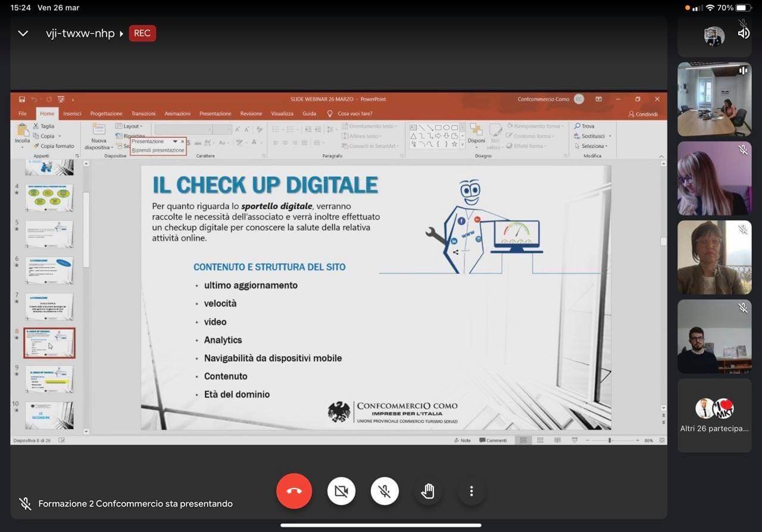The height and width of the screenshot is (532, 762).
Task: Click Riprendi presentazione in the popup
Action: 158,151
